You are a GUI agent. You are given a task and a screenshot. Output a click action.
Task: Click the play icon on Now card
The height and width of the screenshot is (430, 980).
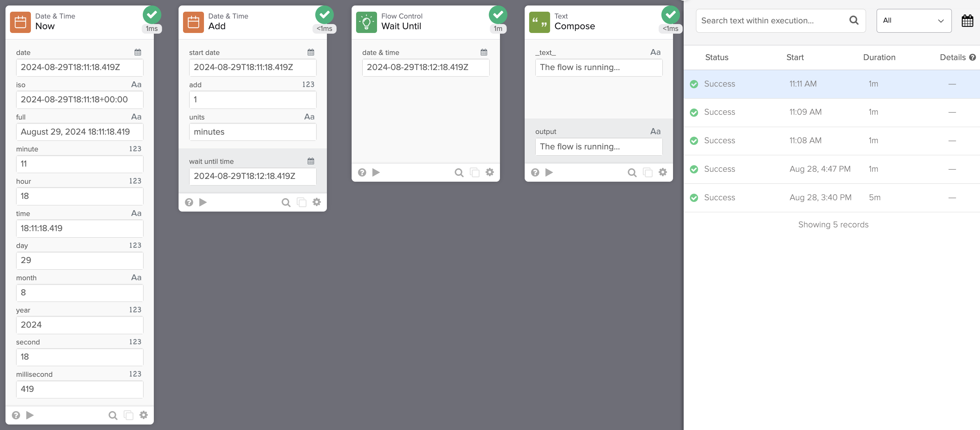(x=30, y=415)
